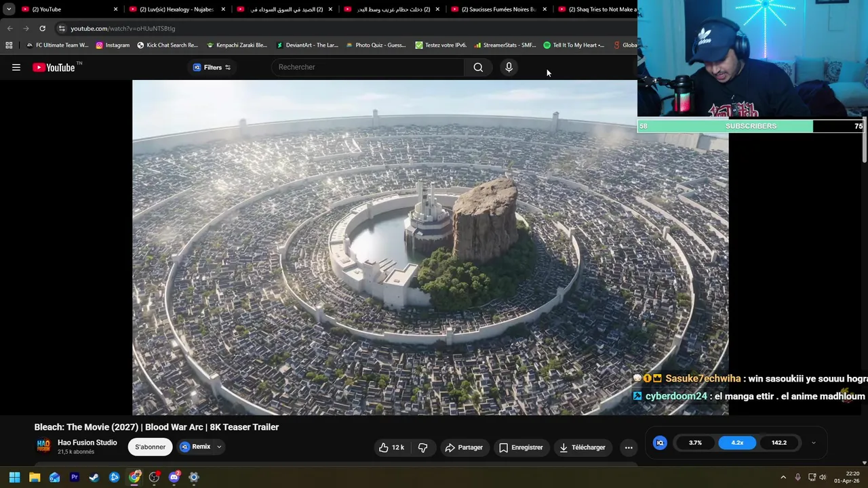Select the 3.7% vidIQ stat pill
This screenshot has height=488, width=868.
click(695, 443)
